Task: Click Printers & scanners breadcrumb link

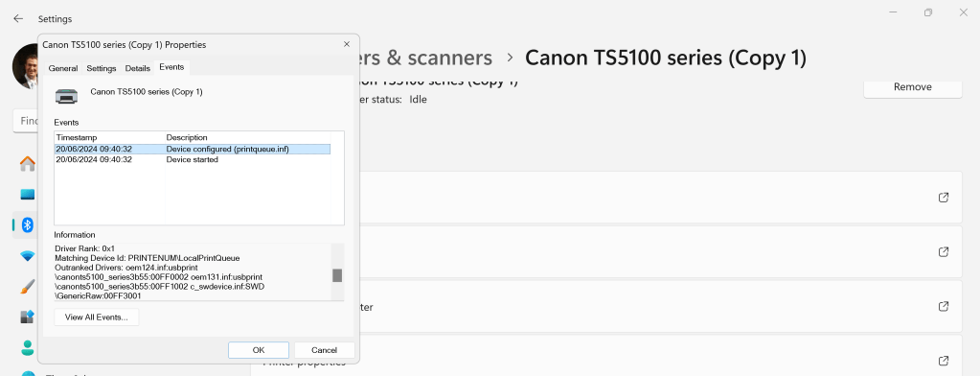Action: pos(425,58)
